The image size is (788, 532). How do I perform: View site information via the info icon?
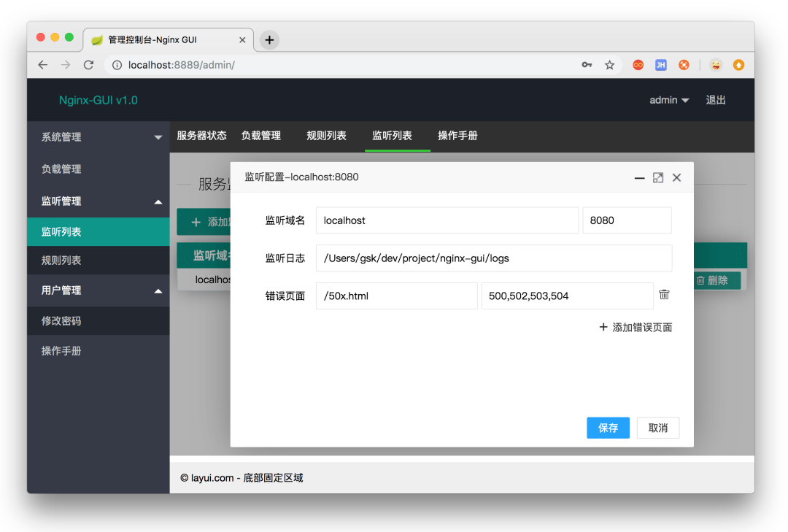coord(117,64)
